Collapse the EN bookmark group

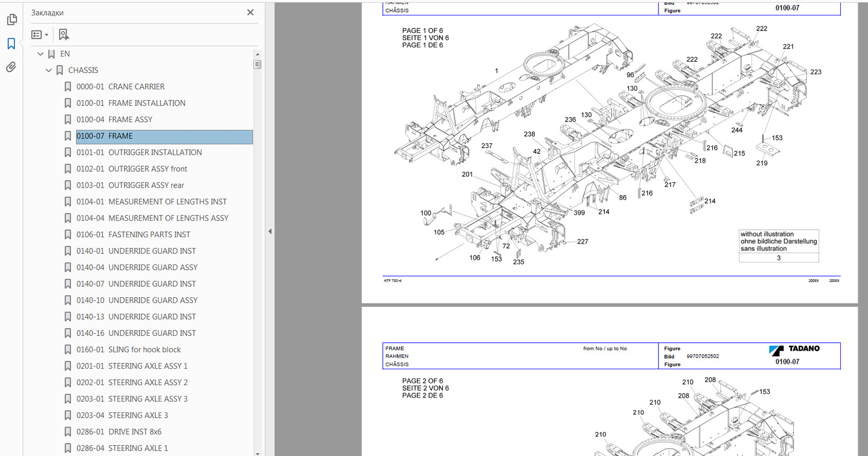[41, 54]
